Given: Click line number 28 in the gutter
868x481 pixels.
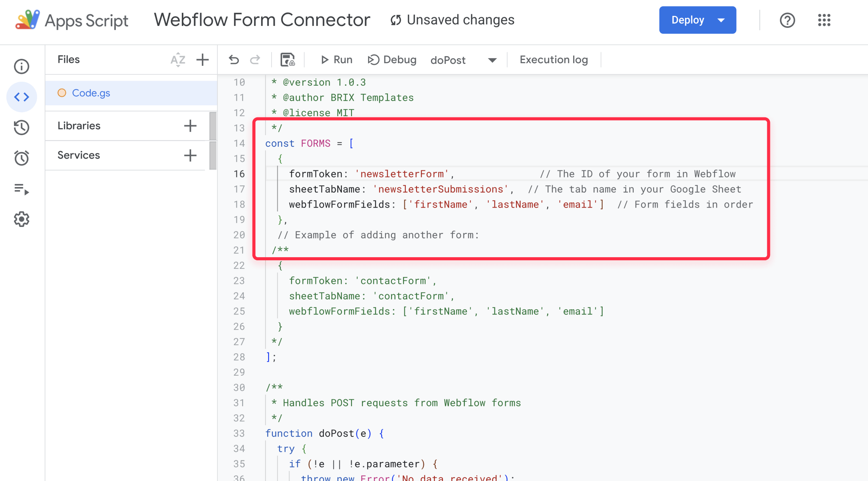Looking at the screenshot, I should coord(239,357).
